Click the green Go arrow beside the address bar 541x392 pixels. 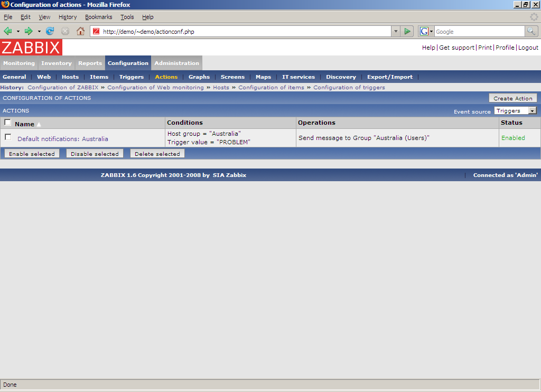(x=407, y=31)
